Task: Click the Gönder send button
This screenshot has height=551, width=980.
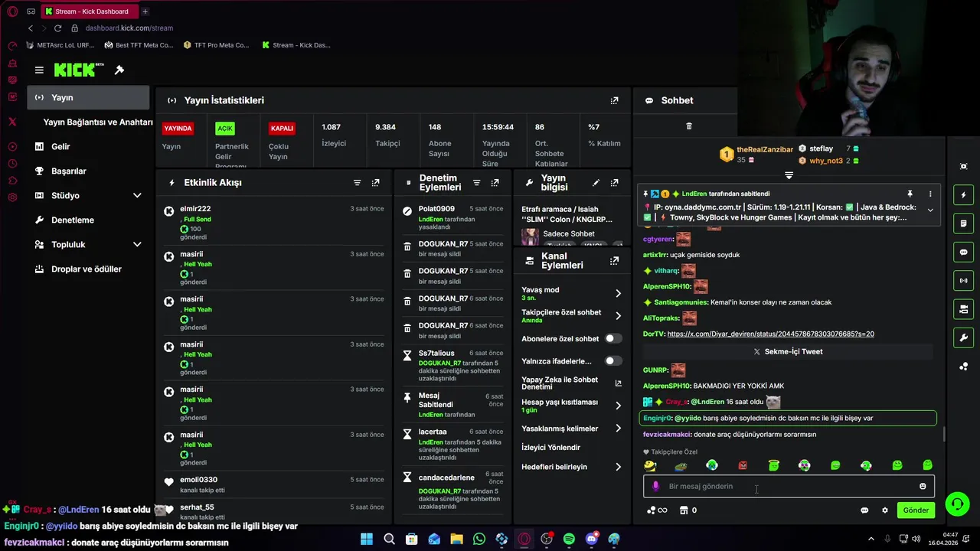Action: 916,510
